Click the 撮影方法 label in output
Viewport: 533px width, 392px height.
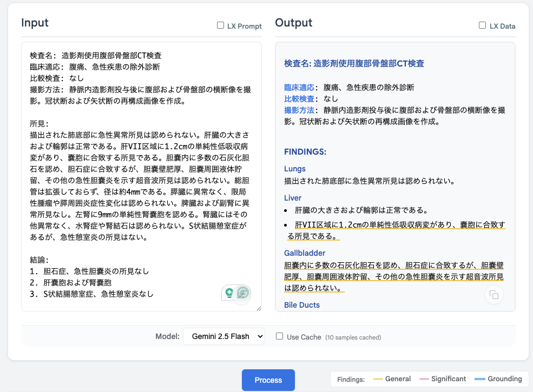coord(299,110)
